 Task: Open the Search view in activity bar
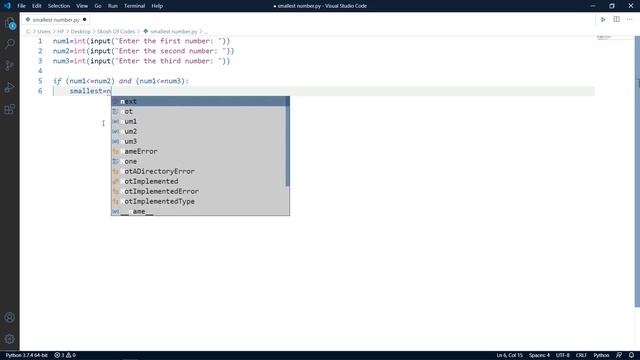coord(10,44)
